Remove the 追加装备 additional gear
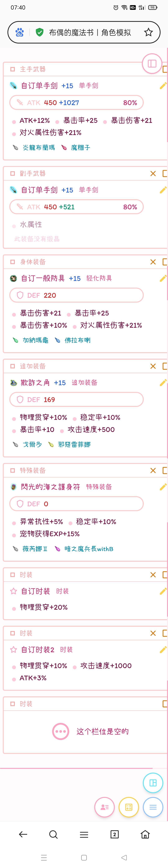 click(153, 366)
